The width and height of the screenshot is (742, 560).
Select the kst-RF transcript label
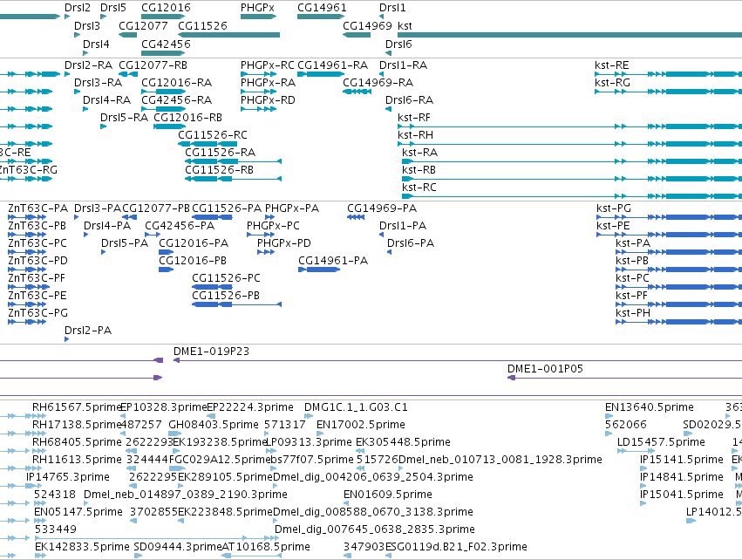[x=414, y=118]
